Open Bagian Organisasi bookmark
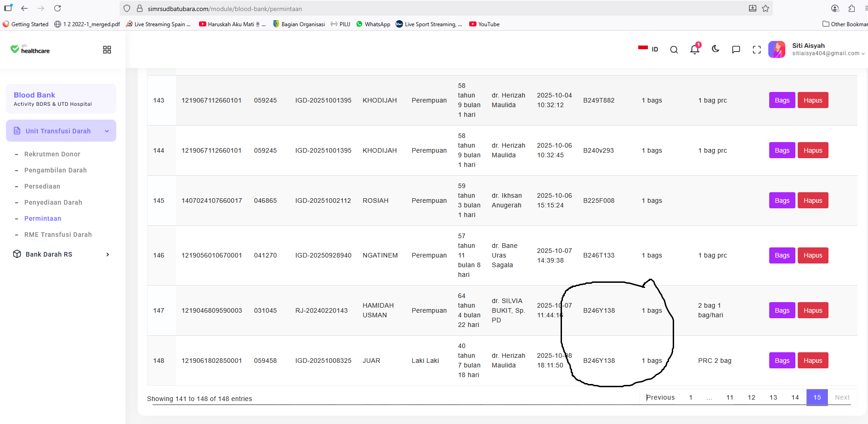 pyautogui.click(x=299, y=24)
